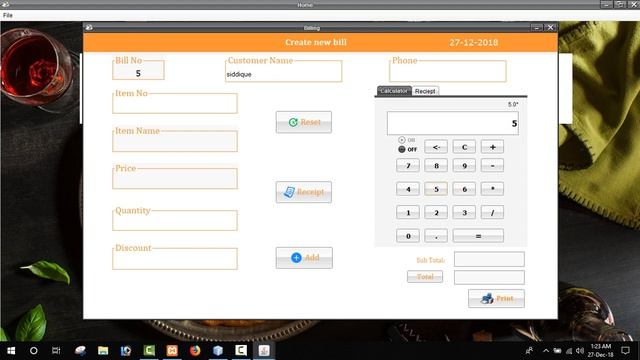Tap calculator digit 2
Image resolution: width=640 pixels, height=360 pixels.
[x=436, y=212]
